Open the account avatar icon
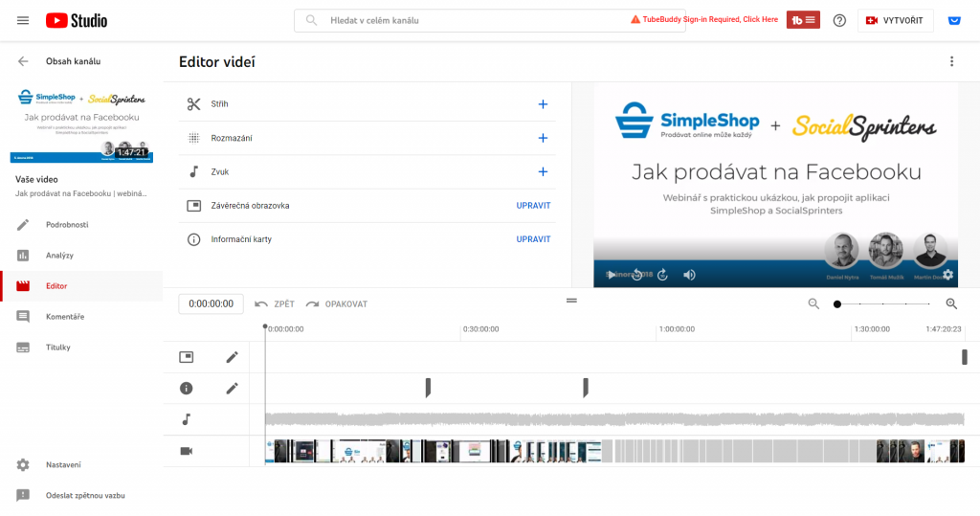Viewport: 980px width, 516px height. [954, 21]
